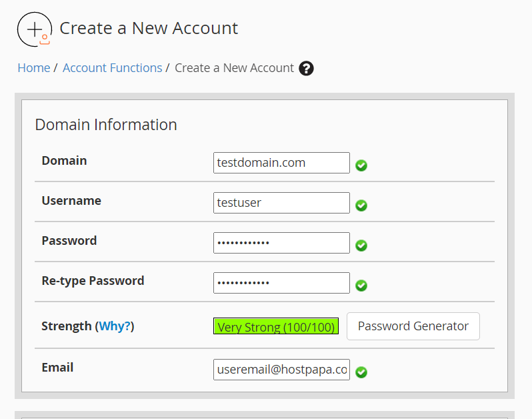Focus the Email address input field
This screenshot has height=419, width=532.
(281, 370)
